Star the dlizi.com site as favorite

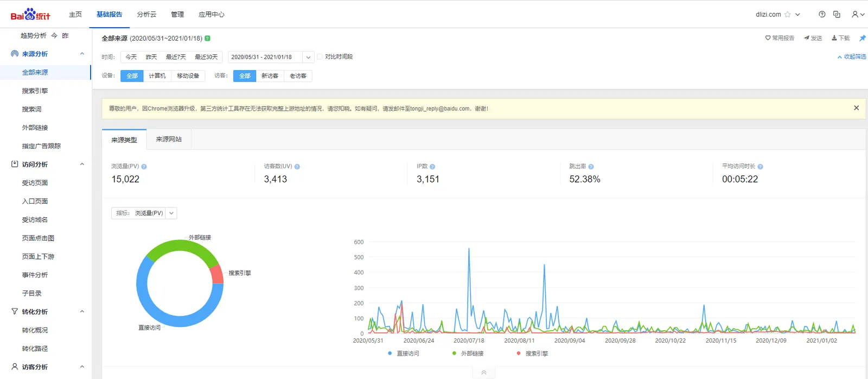point(787,15)
